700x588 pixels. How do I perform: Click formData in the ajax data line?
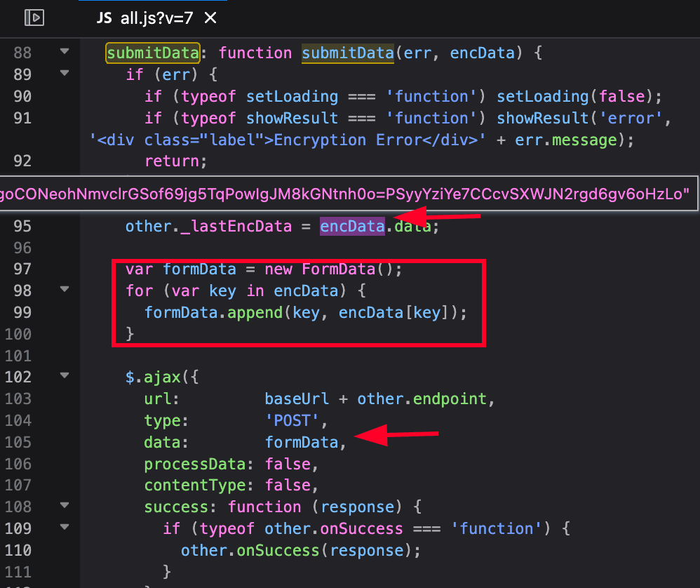302,441
